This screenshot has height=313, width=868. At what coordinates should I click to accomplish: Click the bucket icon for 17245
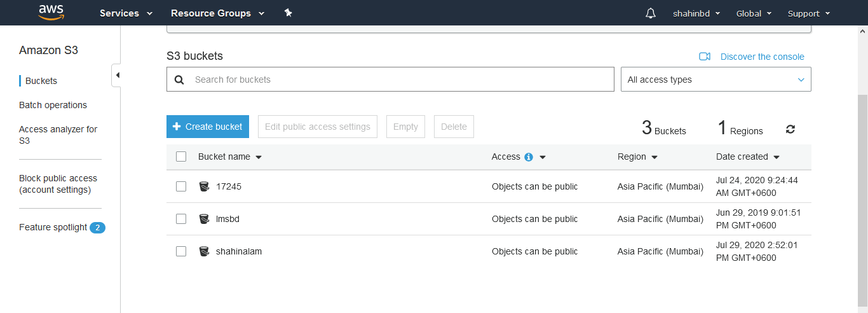coord(204,186)
